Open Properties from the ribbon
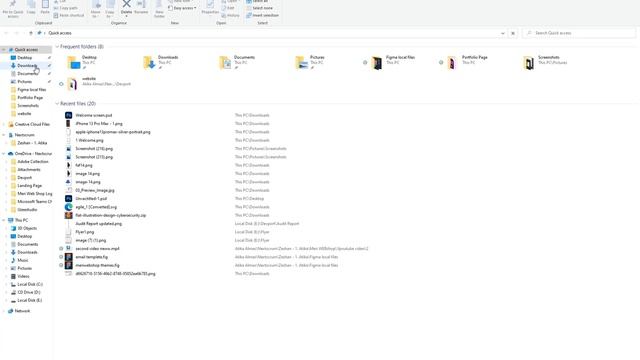The height and width of the screenshot is (360, 640). click(210, 7)
